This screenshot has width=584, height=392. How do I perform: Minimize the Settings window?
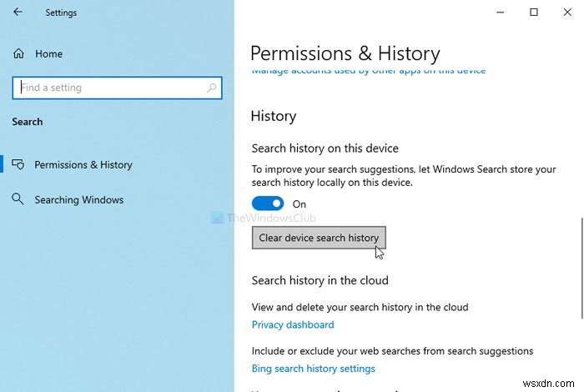(x=501, y=13)
